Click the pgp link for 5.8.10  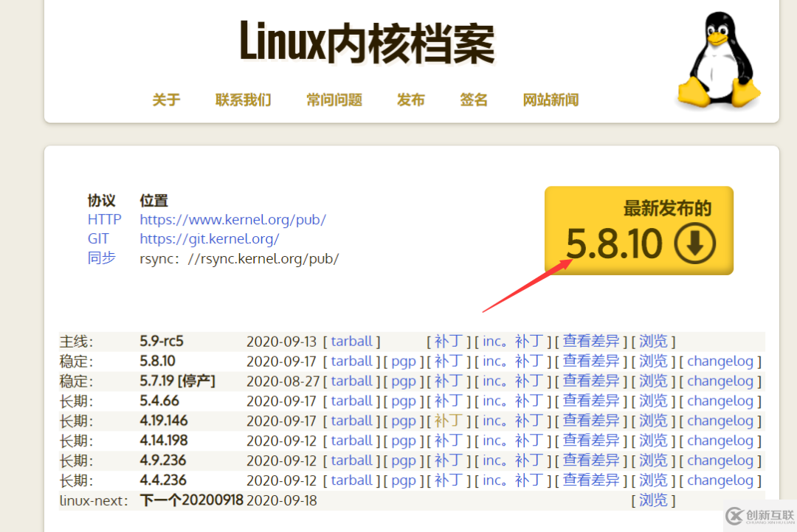click(x=404, y=361)
